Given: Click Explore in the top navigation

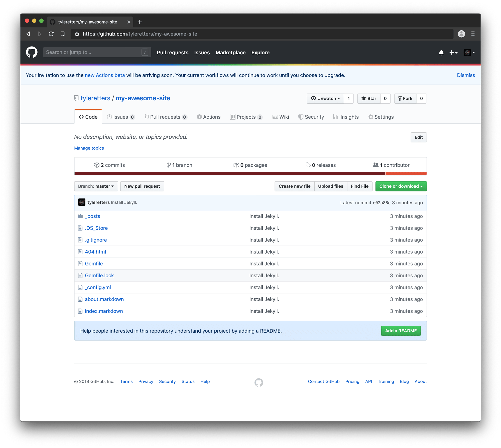Looking at the screenshot, I should click(x=260, y=53).
